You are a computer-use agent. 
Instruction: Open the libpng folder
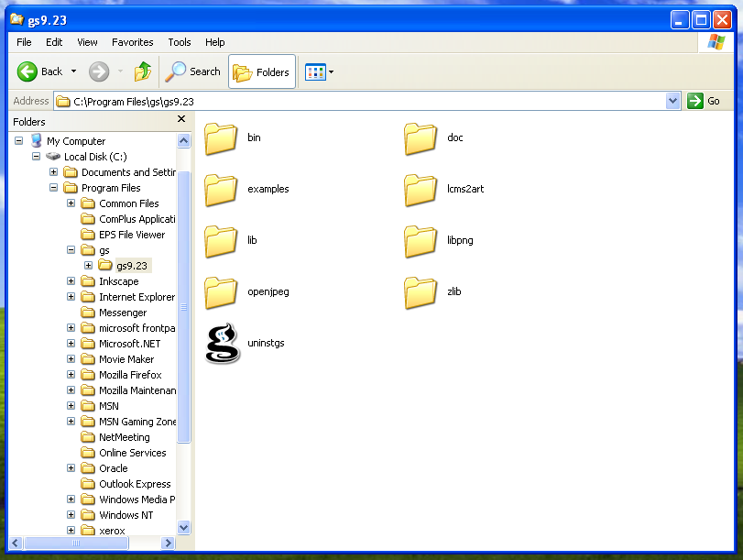(x=439, y=241)
